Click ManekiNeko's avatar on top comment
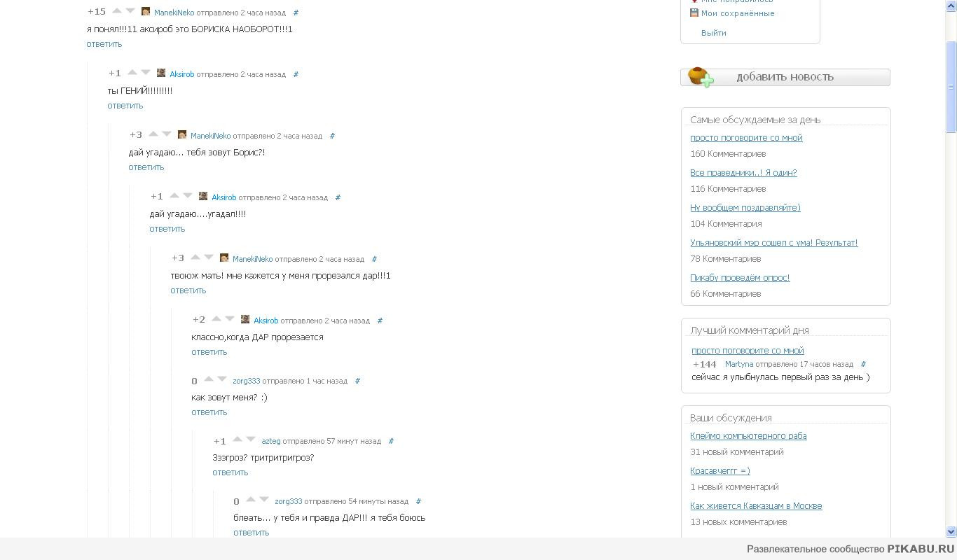This screenshot has width=957, height=560. (146, 12)
